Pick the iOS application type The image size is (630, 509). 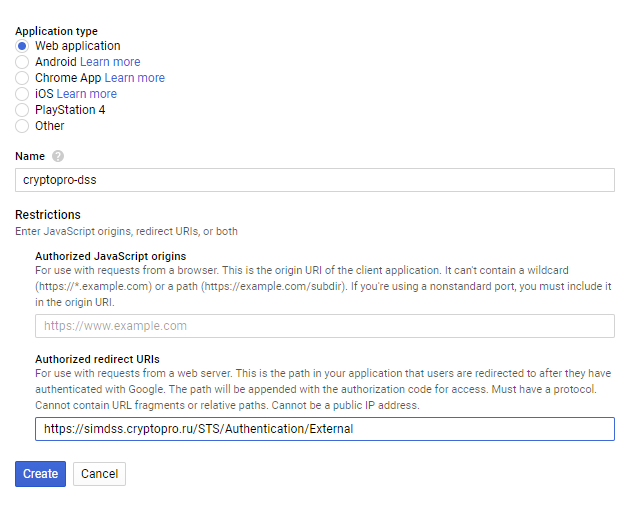[x=22, y=94]
